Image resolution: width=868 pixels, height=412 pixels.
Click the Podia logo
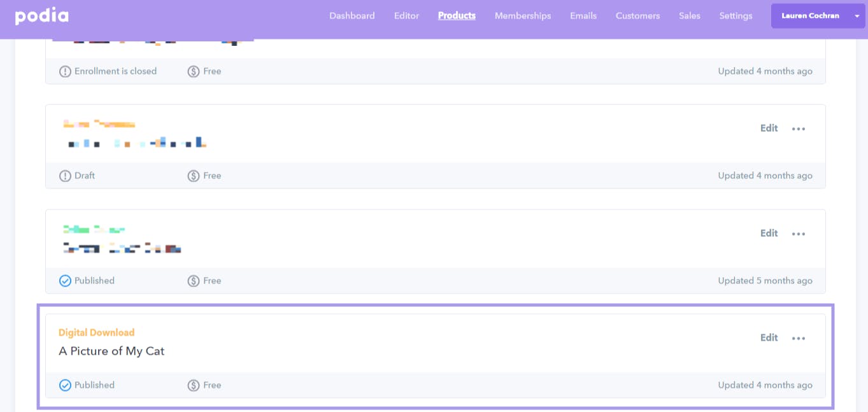pyautogui.click(x=42, y=16)
